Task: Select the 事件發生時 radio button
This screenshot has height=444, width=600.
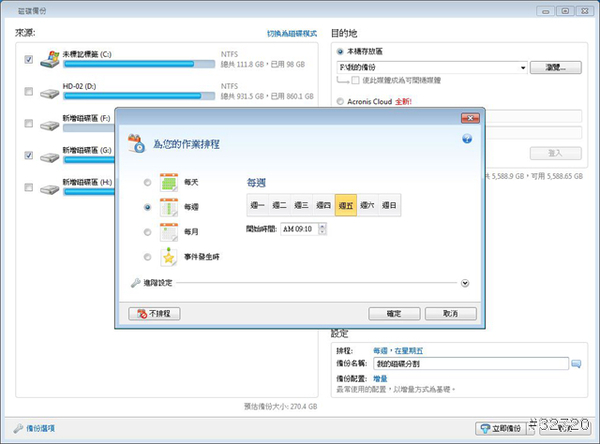Action: click(x=147, y=257)
